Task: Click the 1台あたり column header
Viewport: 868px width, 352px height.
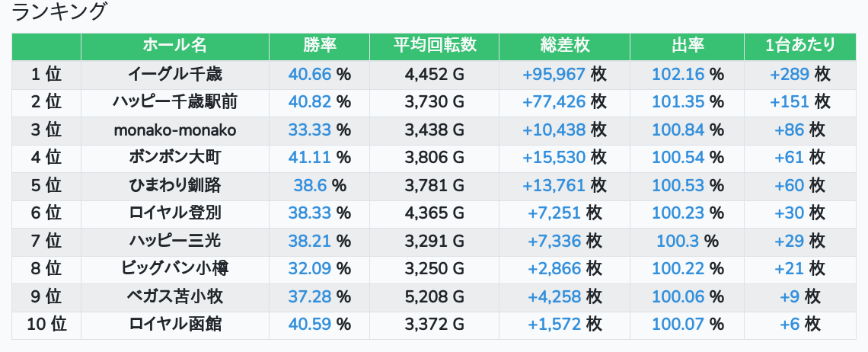Action: 799,46
